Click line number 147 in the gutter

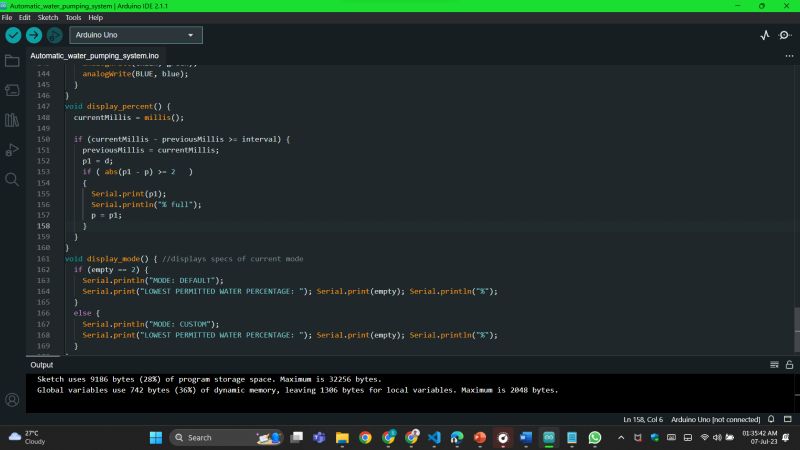pos(43,106)
